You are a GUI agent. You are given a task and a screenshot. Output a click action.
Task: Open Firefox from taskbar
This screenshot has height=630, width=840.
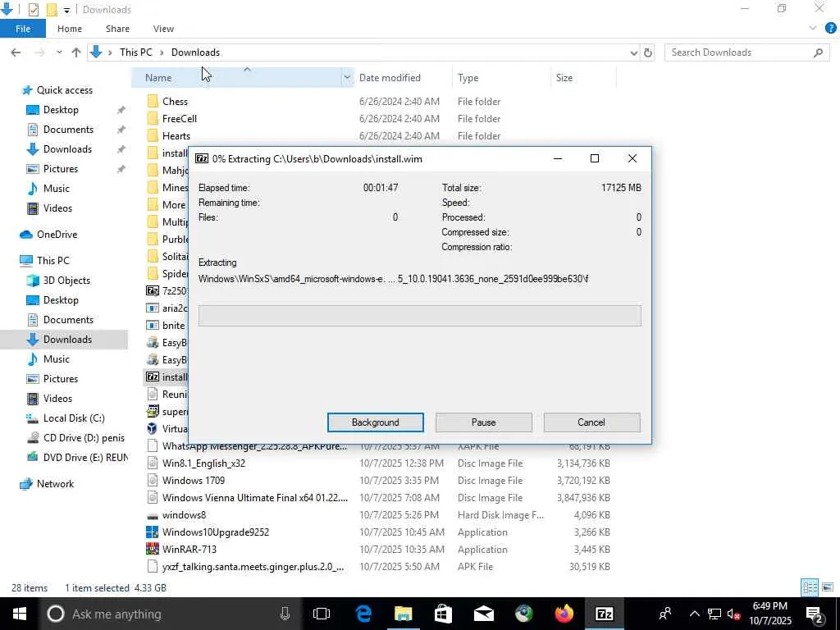(x=564, y=614)
